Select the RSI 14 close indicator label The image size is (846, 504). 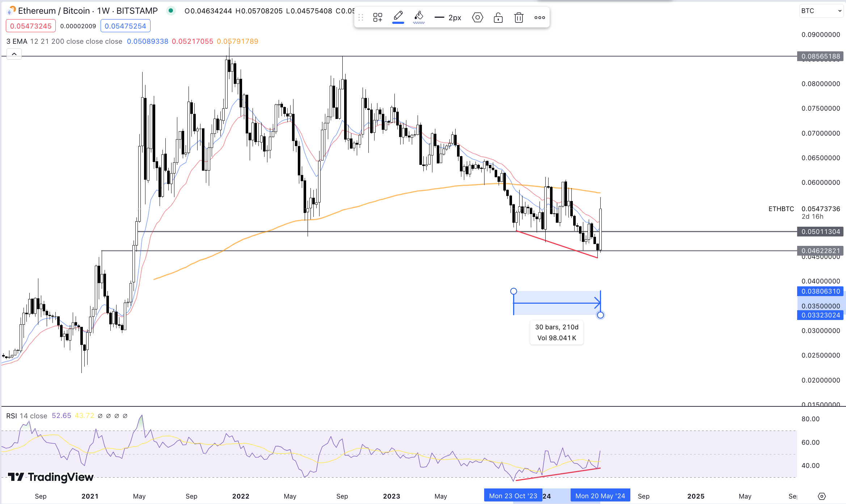pos(26,416)
